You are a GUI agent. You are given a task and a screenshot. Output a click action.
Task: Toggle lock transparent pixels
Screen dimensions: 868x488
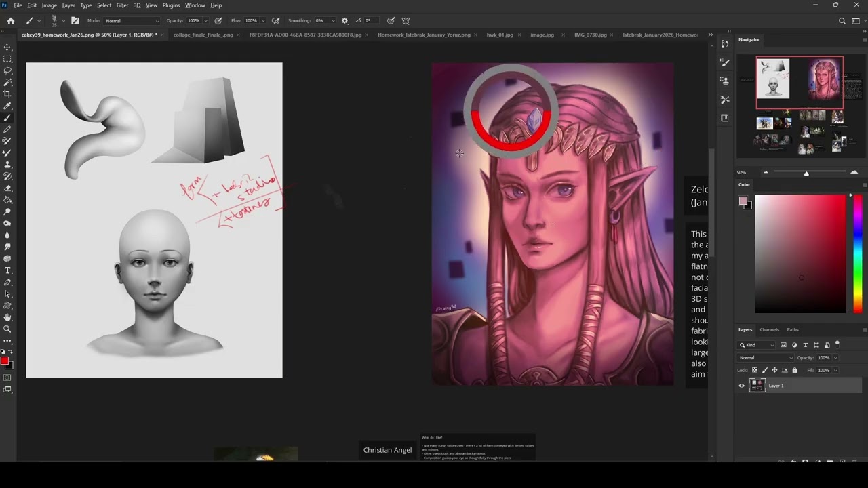point(755,370)
